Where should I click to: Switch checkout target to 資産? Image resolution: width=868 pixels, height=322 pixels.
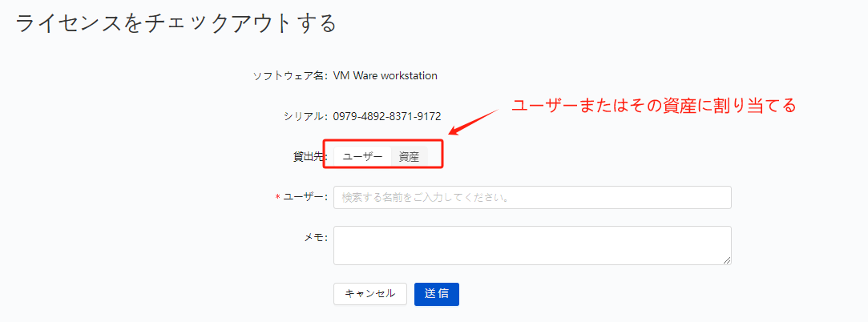(409, 157)
